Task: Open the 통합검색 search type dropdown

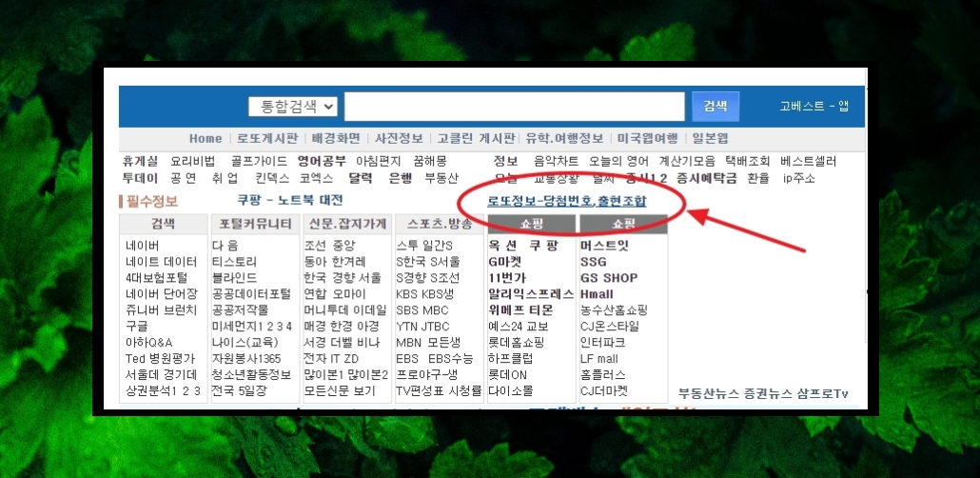Action: tap(292, 107)
